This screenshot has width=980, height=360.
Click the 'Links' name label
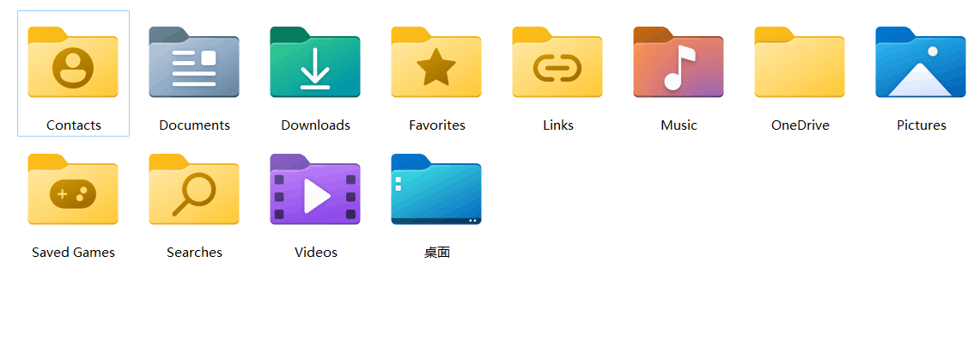pos(558,125)
